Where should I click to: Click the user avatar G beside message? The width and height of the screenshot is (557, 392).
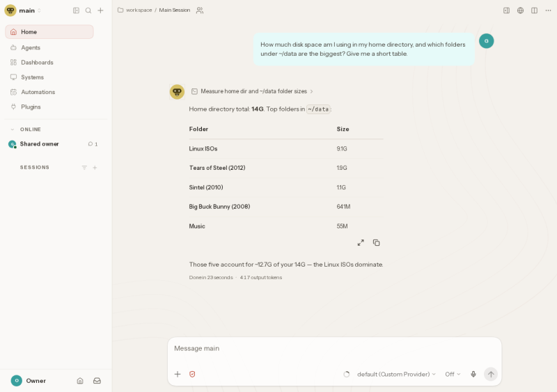[x=486, y=41]
